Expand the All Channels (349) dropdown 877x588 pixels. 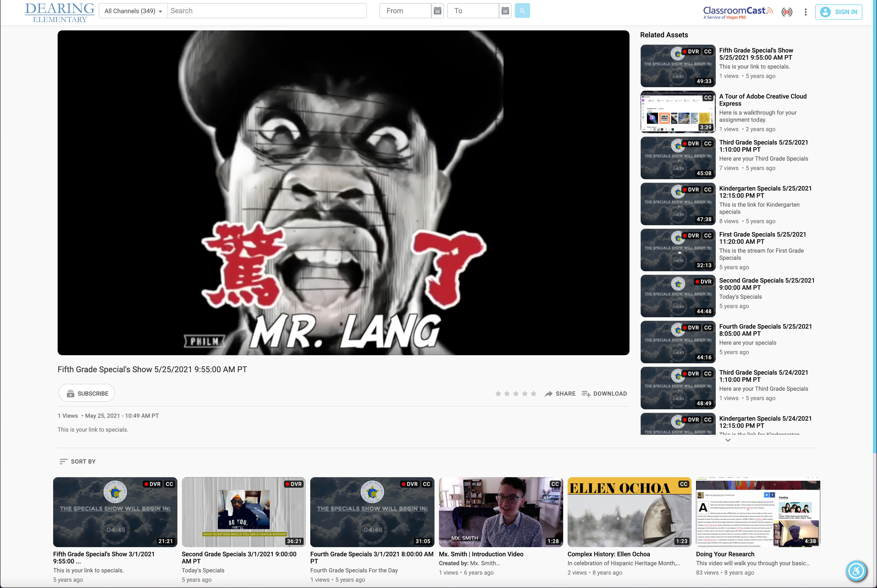tap(133, 11)
